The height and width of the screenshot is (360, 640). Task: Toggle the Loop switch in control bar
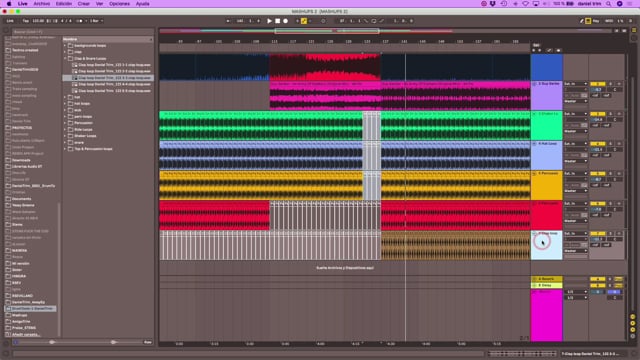coord(373,21)
